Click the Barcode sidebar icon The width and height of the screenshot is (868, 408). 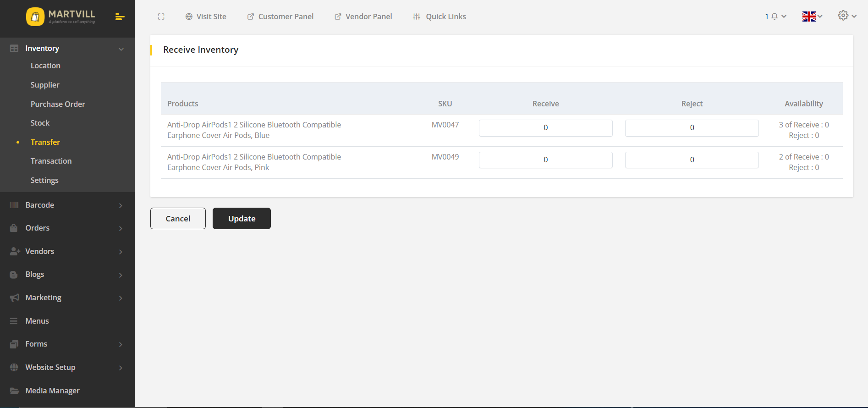pyautogui.click(x=14, y=205)
